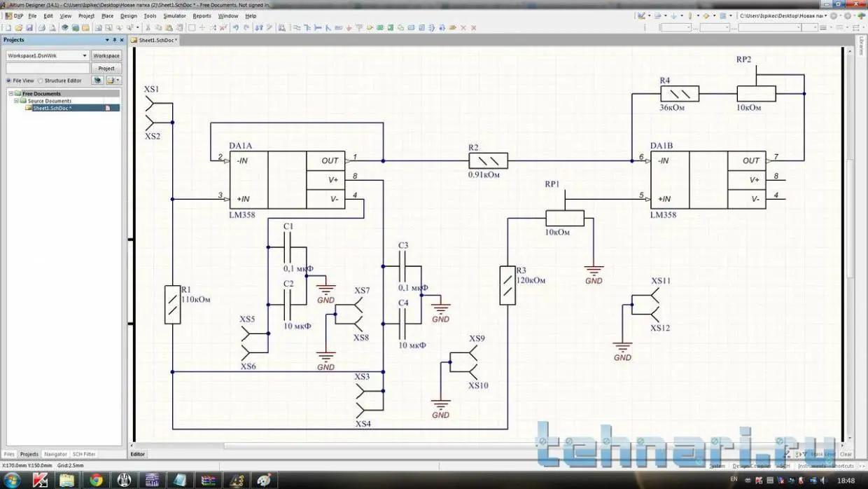Collapse the Source Documents tree node
This screenshot has height=489, width=868.
(x=16, y=101)
